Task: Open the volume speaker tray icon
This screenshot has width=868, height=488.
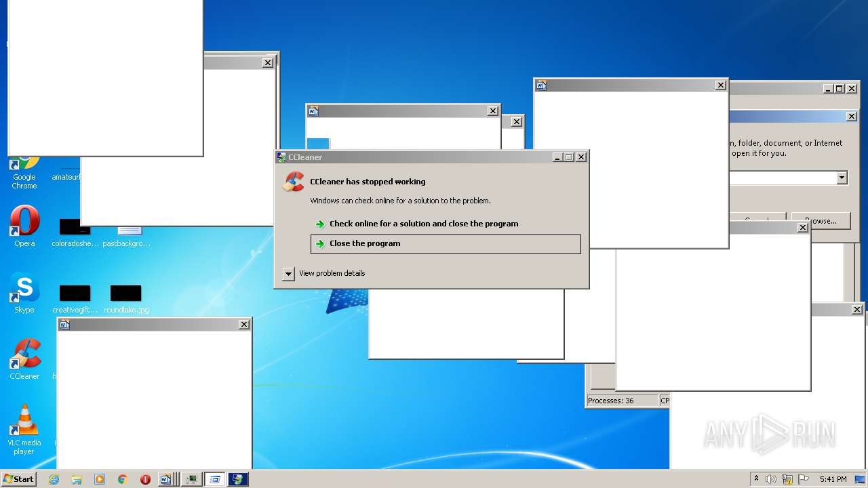Action: click(771, 479)
